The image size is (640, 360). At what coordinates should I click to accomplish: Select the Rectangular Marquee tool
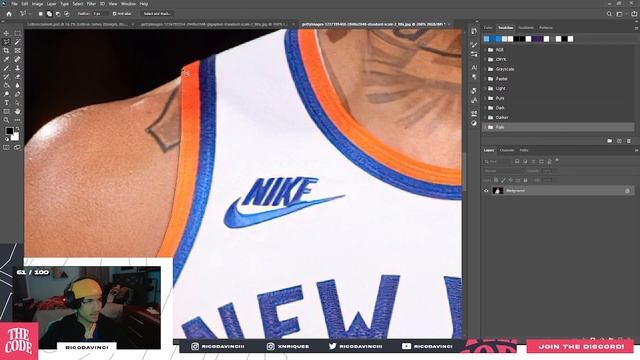tap(17, 33)
